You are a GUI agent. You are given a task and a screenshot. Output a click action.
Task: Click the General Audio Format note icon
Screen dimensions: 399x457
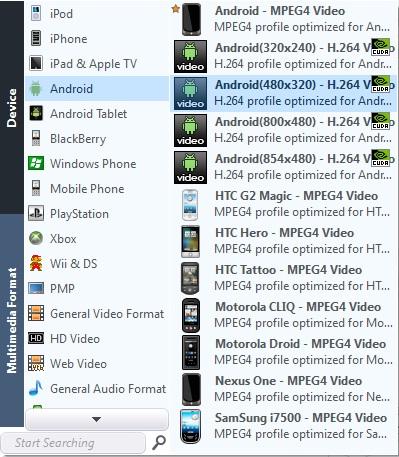(x=36, y=388)
